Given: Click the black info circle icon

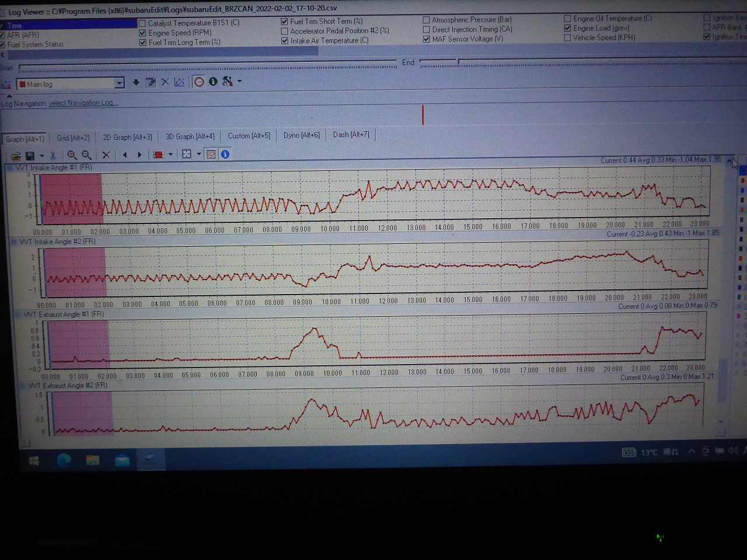Looking at the screenshot, I should pos(213,82).
